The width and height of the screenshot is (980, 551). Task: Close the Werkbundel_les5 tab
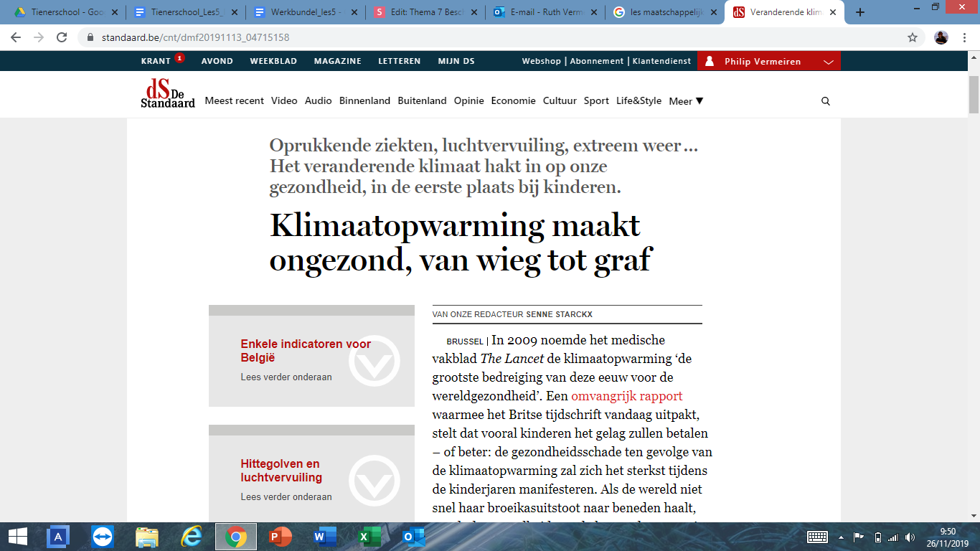click(354, 12)
